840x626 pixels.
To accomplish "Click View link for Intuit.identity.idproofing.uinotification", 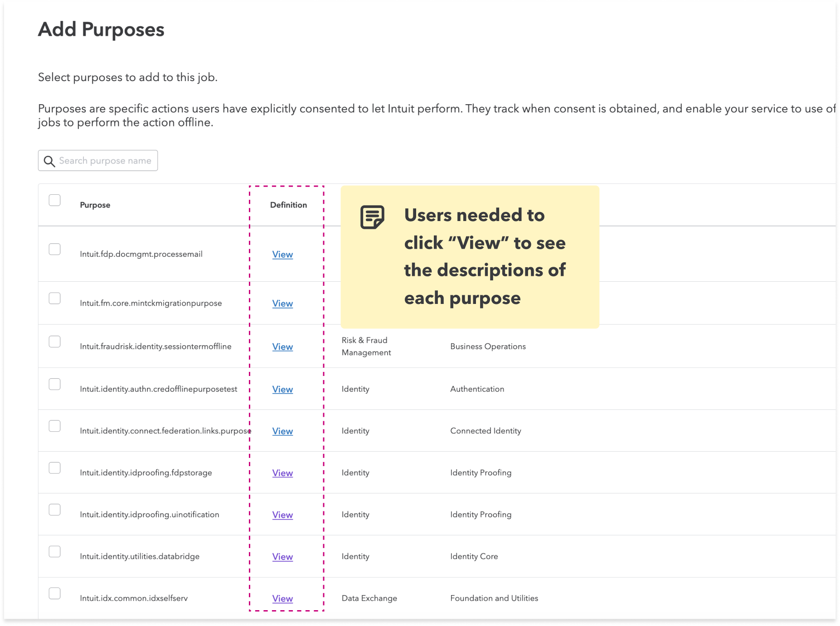I will 282,515.
